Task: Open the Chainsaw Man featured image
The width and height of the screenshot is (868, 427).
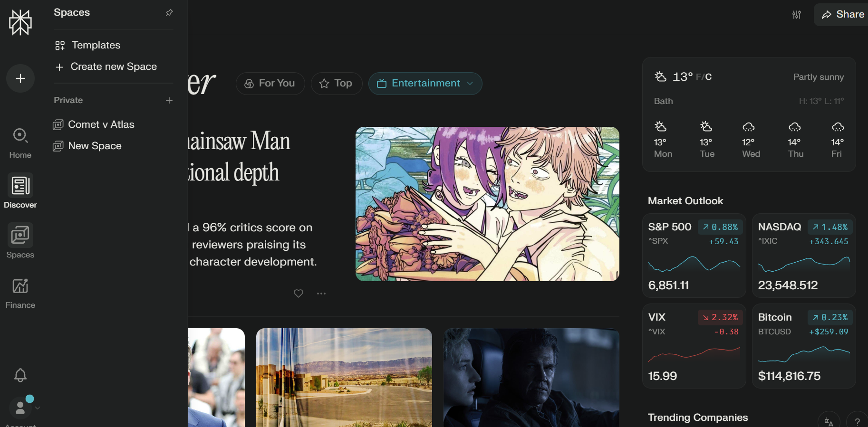Action: (487, 204)
